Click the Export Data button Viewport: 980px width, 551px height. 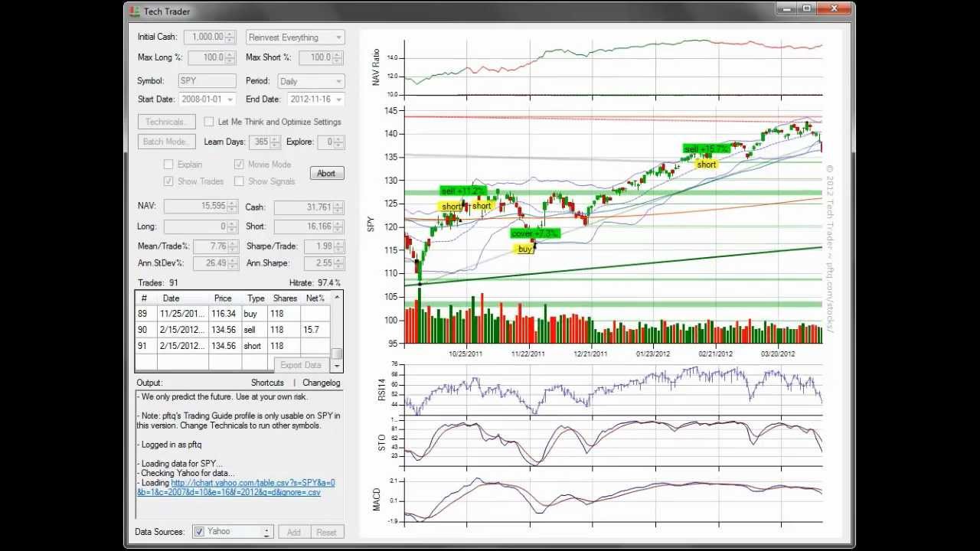coord(301,365)
